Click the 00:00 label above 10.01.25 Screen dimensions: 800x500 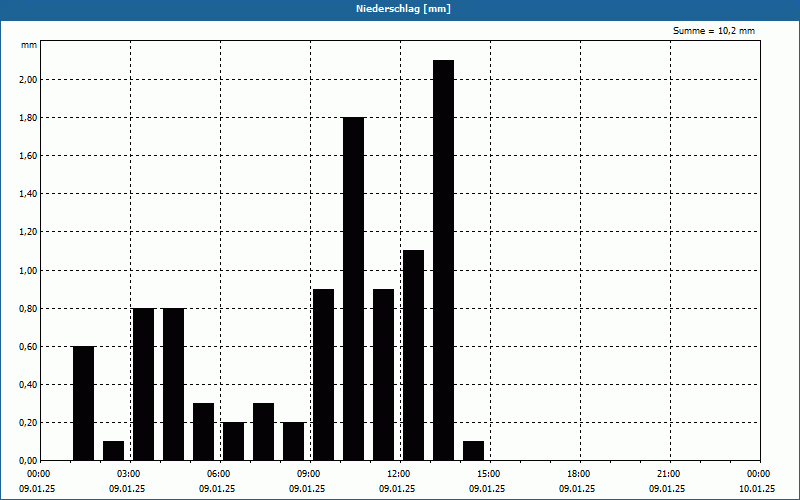760,474
